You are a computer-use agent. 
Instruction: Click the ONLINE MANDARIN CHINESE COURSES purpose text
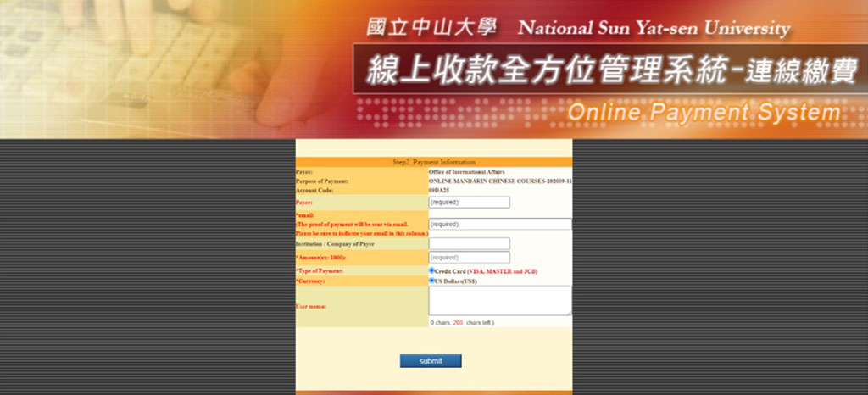click(x=498, y=181)
